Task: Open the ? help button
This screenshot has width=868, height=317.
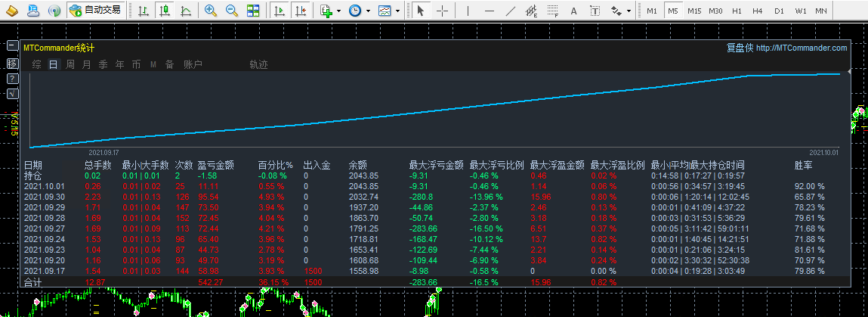Action: pyautogui.click(x=12, y=78)
